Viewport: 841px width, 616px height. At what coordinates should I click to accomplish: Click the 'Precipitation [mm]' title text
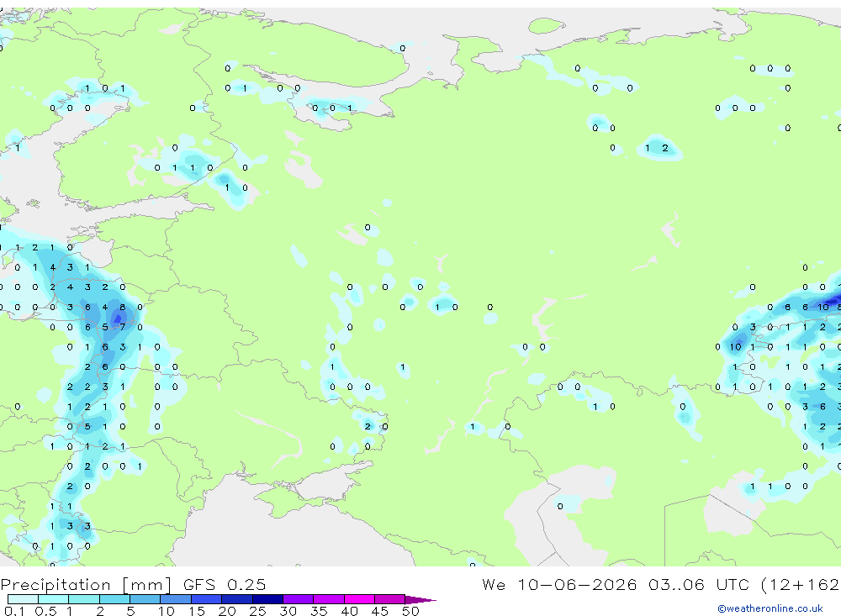[x=86, y=585]
